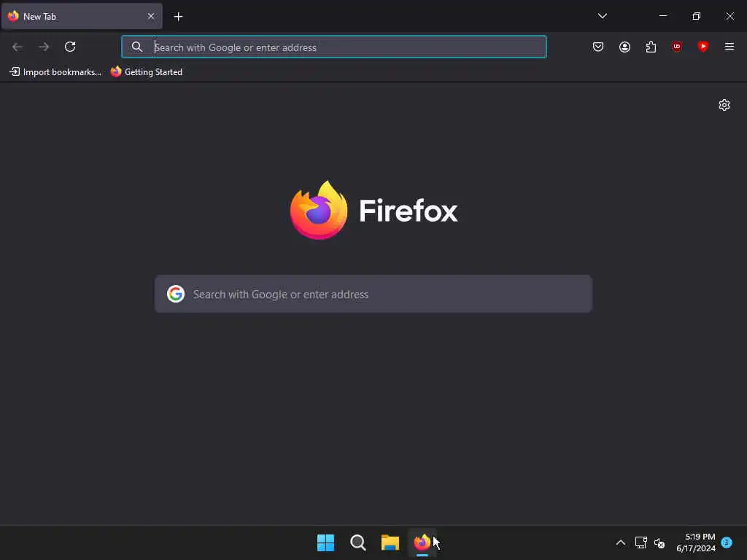Open the Save to Pocket button
Screen dimensions: 747x560
[598, 47]
